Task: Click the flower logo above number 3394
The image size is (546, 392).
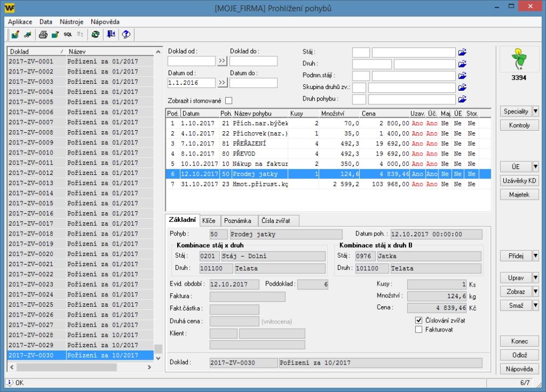Action: pos(519,59)
